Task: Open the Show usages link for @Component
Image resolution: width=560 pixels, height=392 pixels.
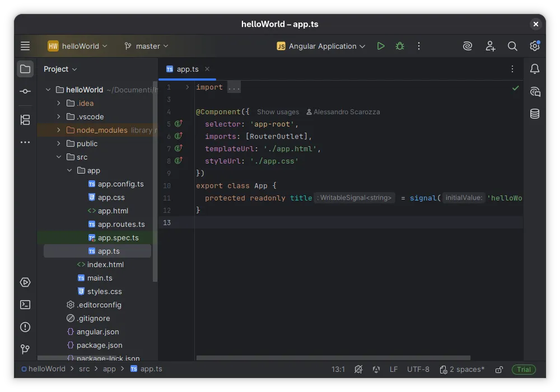Action: [x=278, y=111]
